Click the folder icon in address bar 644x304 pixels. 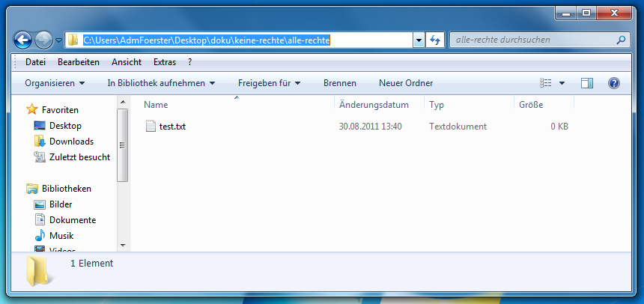pos(73,40)
